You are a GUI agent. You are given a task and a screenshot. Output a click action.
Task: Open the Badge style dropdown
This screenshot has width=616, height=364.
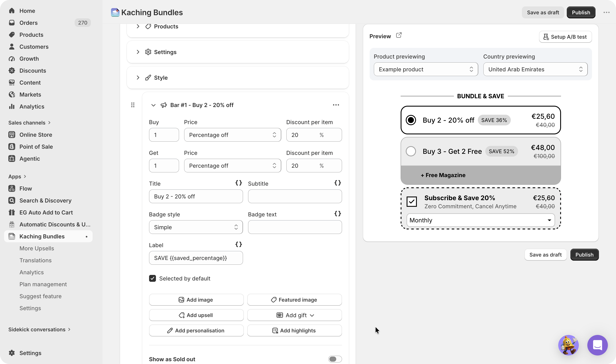196,227
